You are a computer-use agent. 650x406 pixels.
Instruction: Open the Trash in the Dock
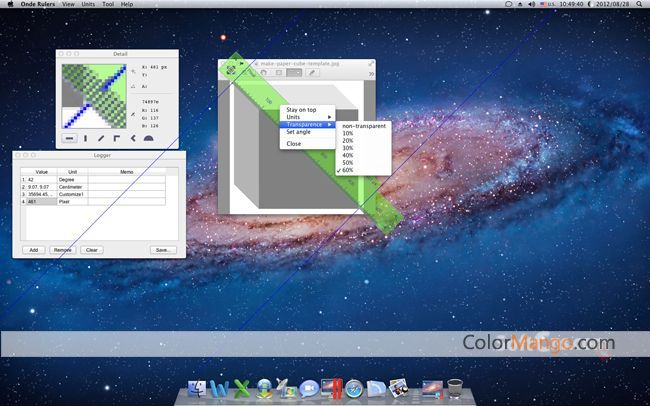(453, 387)
